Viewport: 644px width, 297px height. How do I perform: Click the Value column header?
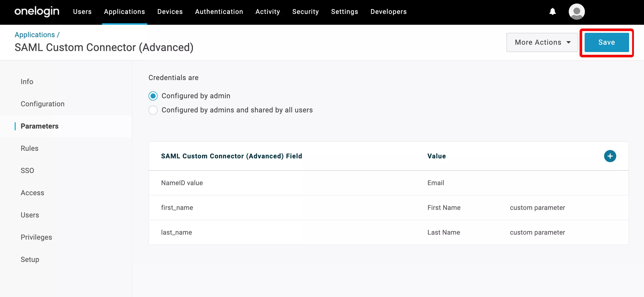[x=436, y=156]
